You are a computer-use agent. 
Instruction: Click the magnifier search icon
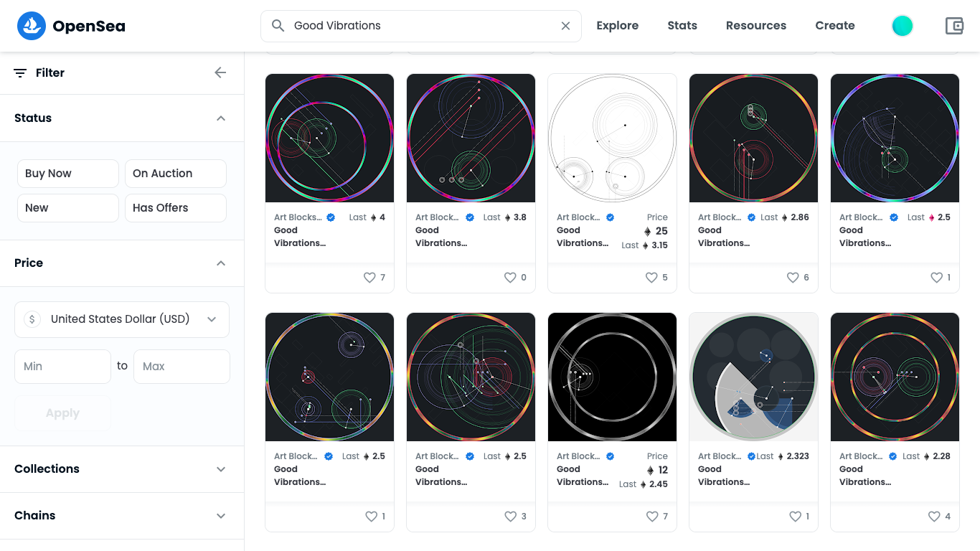click(x=278, y=26)
